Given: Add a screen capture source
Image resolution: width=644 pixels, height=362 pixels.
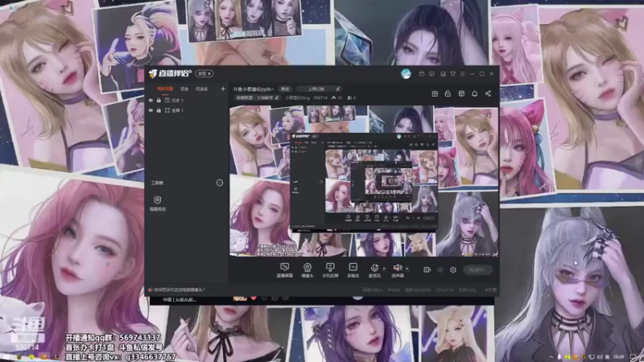Looking at the screenshot, I should click(285, 270).
